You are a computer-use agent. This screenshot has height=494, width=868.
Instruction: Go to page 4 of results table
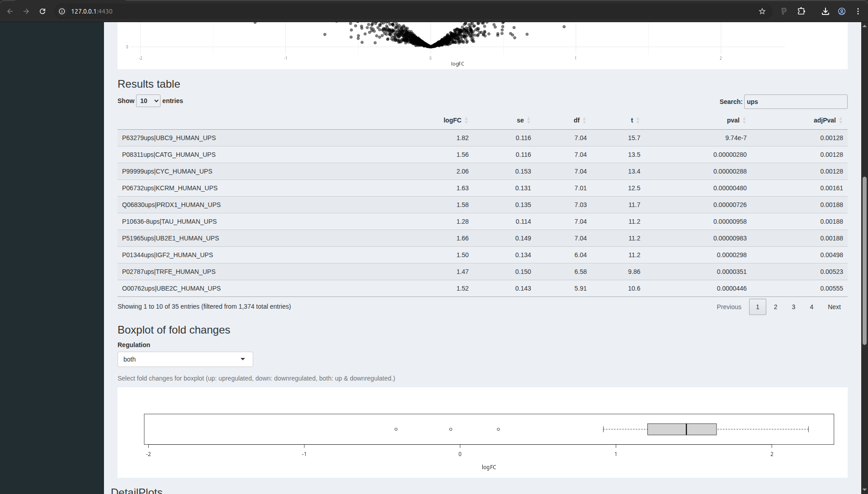[x=811, y=307]
